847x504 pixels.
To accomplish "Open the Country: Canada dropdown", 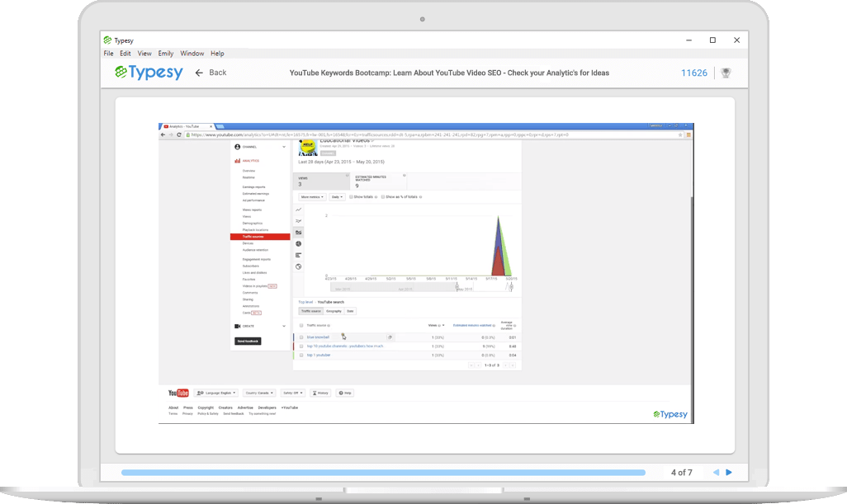I will [x=259, y=393].
